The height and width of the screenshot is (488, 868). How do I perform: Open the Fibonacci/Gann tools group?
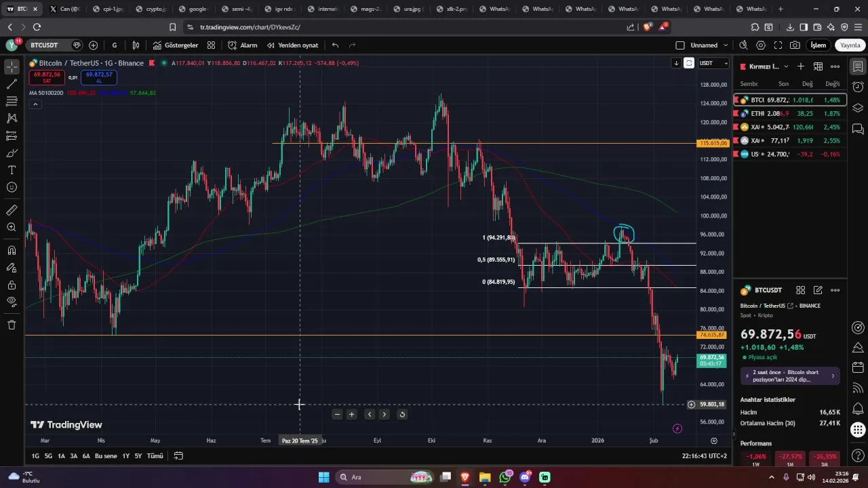point(12,101)
